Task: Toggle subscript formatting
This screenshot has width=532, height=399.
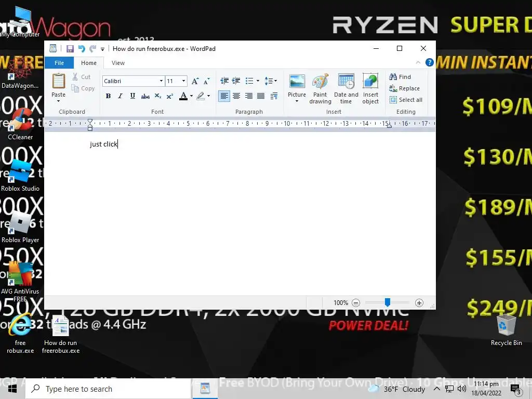Action: pyautogui.click(x=158, y=96)
